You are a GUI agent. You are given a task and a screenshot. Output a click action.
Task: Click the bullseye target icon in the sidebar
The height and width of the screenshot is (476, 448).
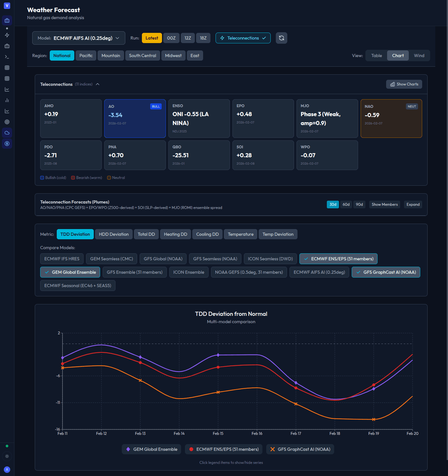tap(7, 122)
